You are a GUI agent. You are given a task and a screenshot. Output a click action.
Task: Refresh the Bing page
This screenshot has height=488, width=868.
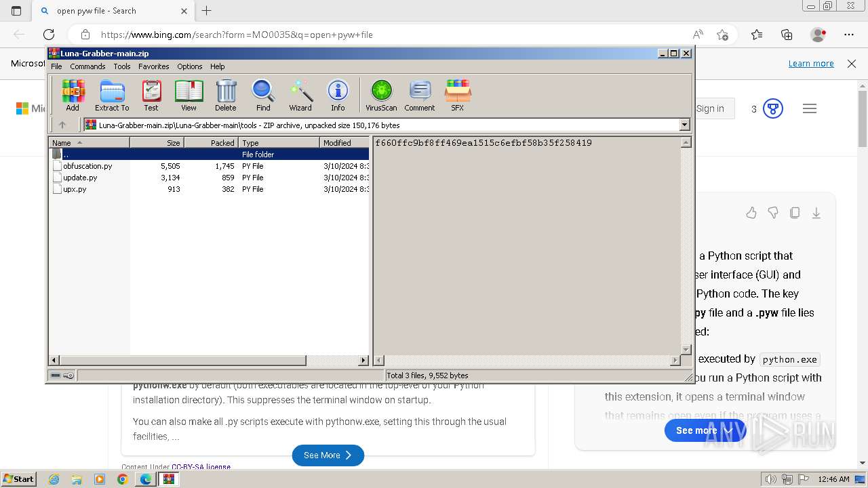[x=49, y=35]
